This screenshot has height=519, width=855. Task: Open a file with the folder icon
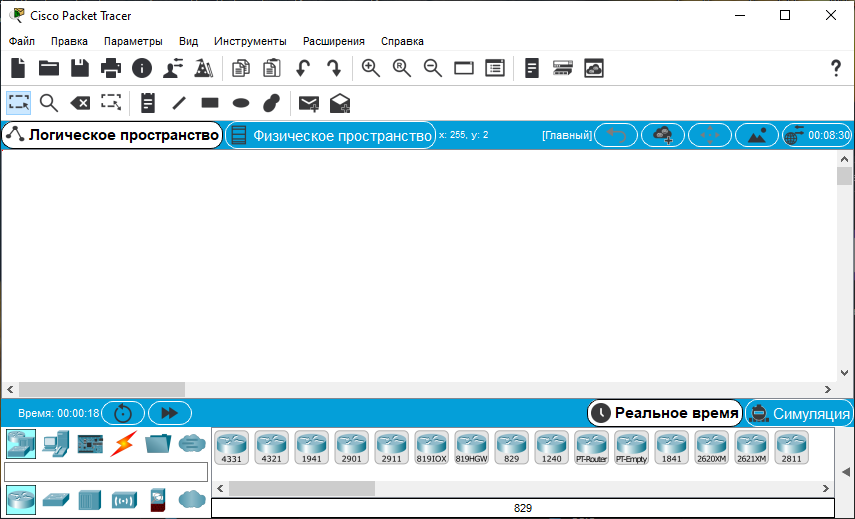(49, 68)
